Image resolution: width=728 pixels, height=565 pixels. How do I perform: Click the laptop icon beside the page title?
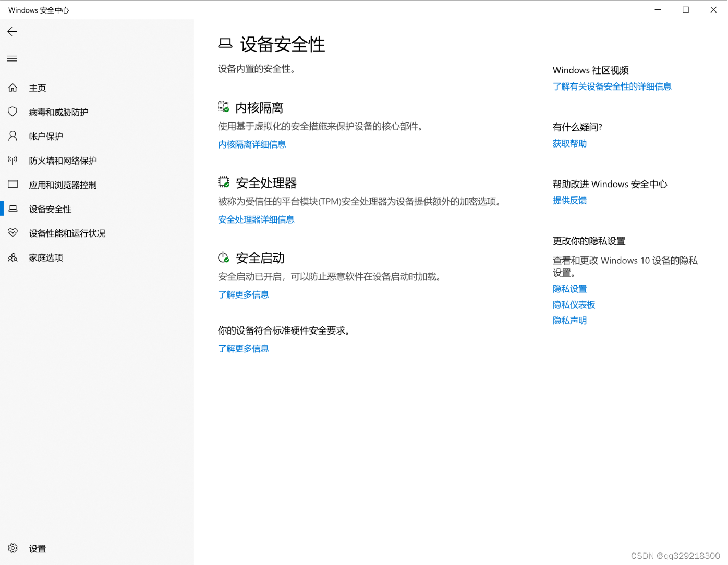point(225,44)
